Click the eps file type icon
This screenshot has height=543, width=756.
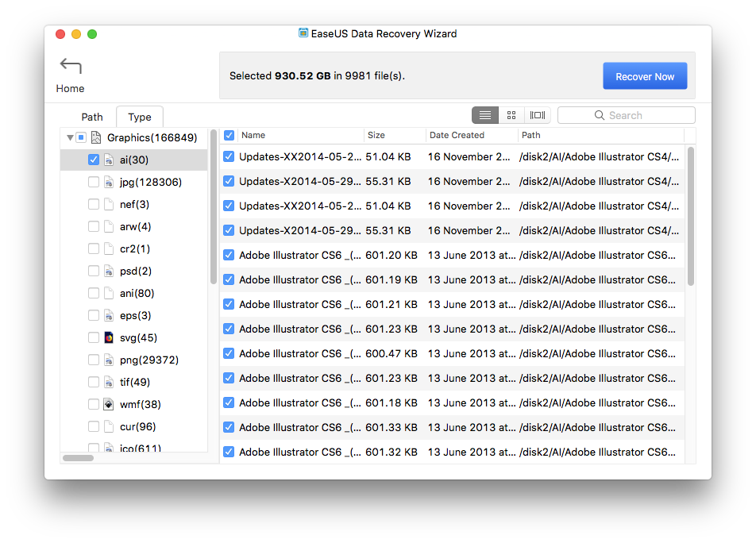tap(109, 316)
